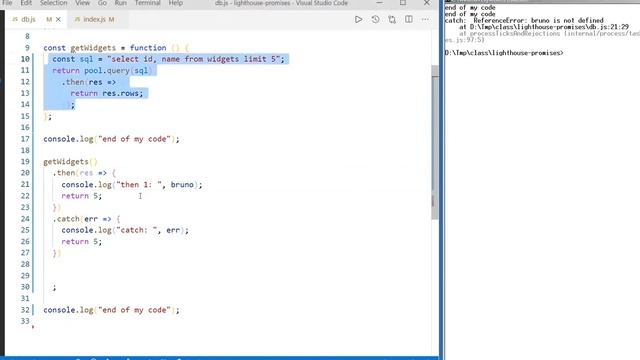Click console.log on line 17

coord(68,139)
